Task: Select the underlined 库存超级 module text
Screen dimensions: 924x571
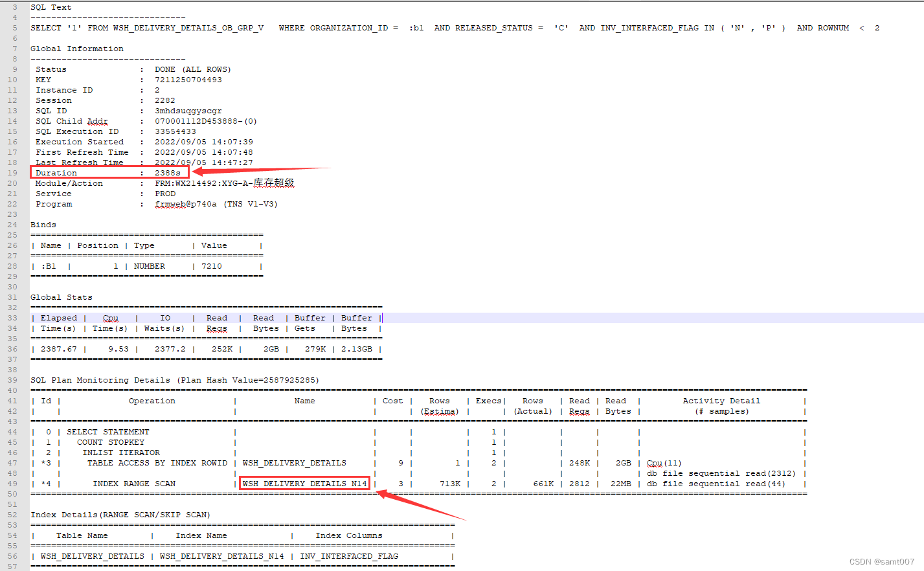Action: click(x=275, y=183)
